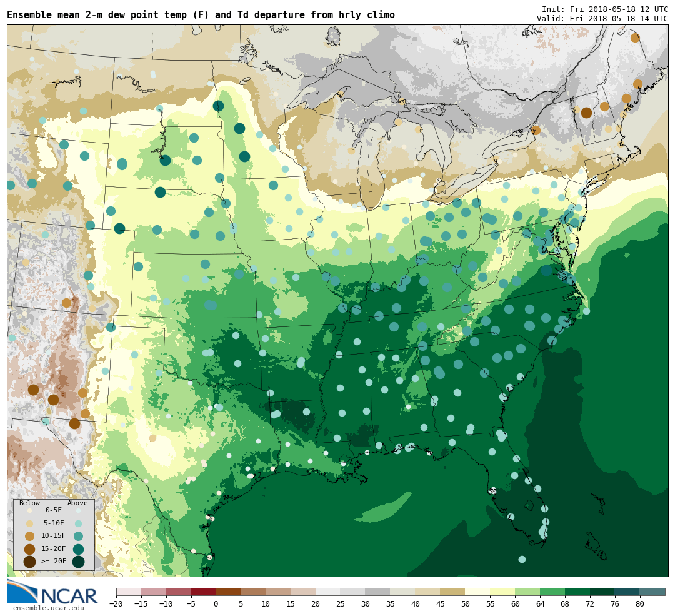Click the legend's Above 10-15F circle
The height and width of the screenshot is (616, 675).
click(x=78, y=537)
